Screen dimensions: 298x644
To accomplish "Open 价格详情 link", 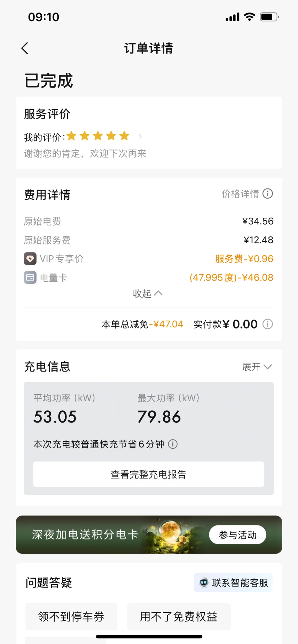I will point(241,194).
